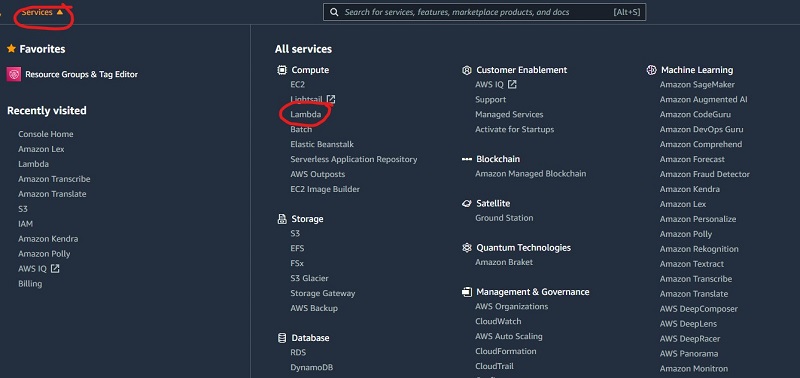Open Serverless Application Repository

(x=354, y=159)
